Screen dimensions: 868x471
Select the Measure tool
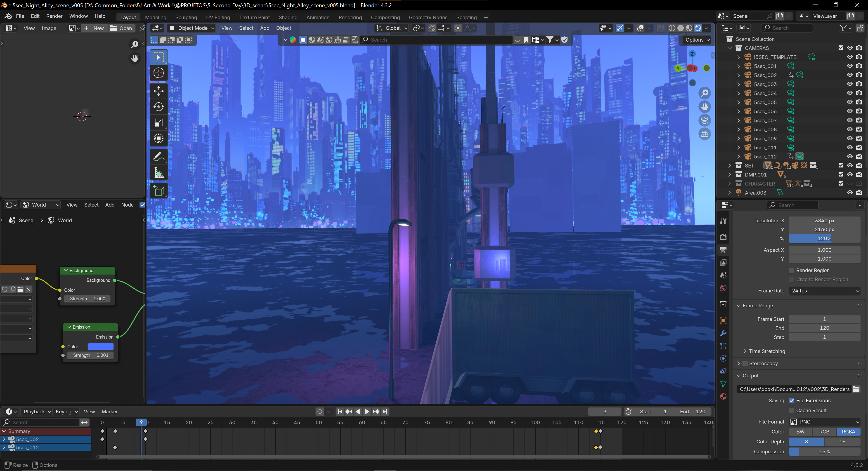158,172
